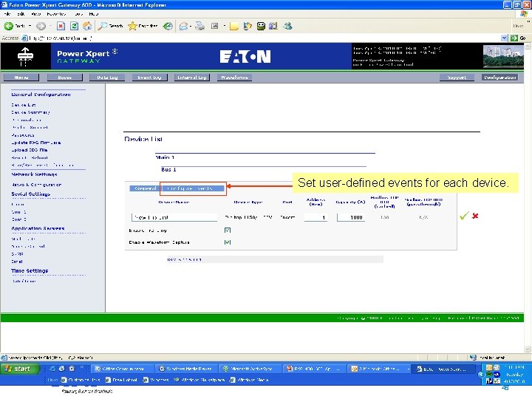532x399 pixels.
Task: Open the Tools menu
Action: (78, 14)
